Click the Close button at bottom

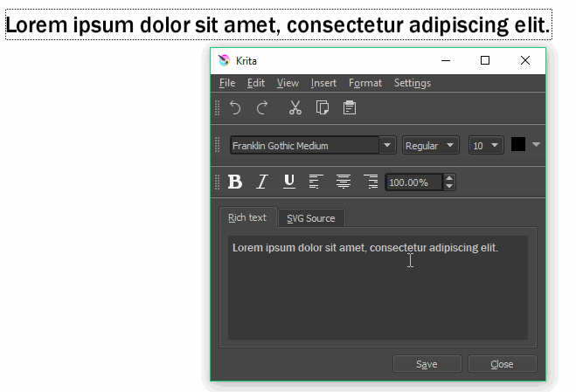pyautogui.click(x=502, y=364)
